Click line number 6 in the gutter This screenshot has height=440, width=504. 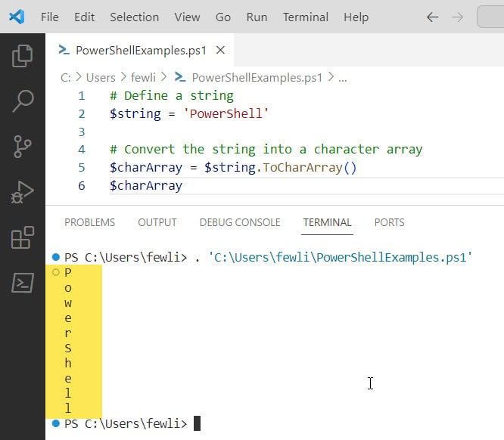82,185
